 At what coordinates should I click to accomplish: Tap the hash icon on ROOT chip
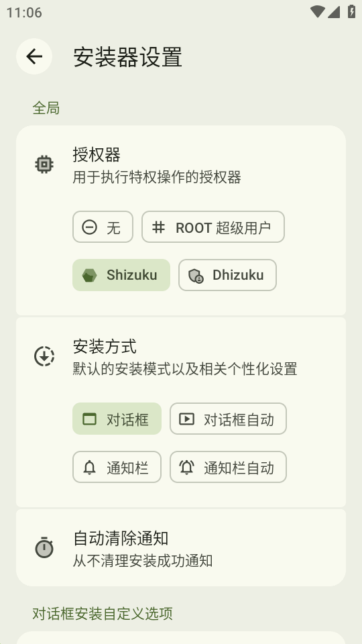coord(158,227)
